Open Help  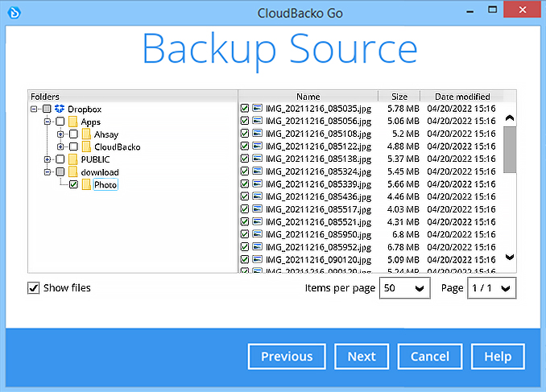click(498, 357)
